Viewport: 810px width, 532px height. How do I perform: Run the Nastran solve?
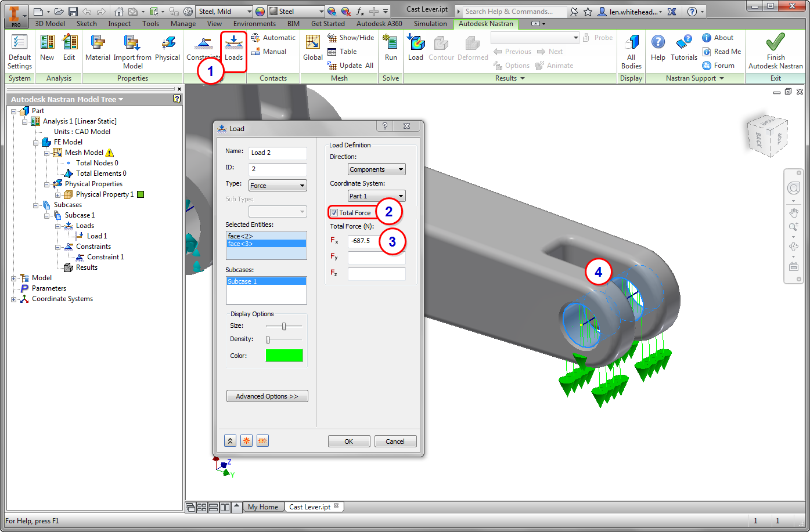391,48
